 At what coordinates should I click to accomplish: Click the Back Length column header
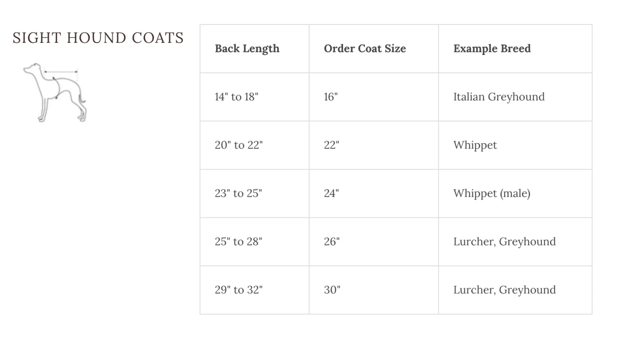(247, 48)
